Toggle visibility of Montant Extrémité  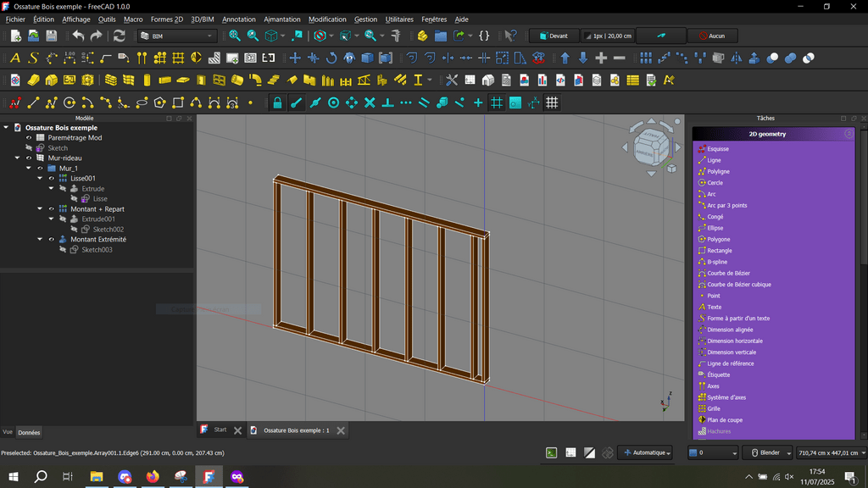52,240
